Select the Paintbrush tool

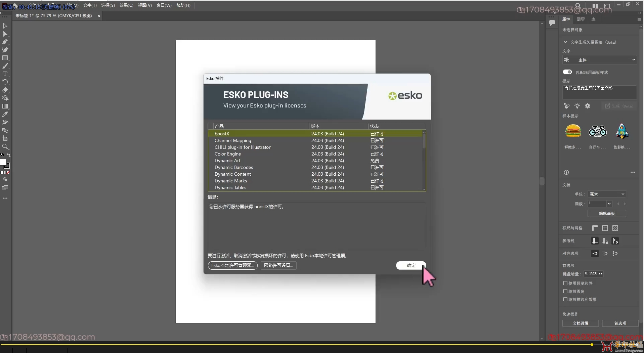[5, 66]
